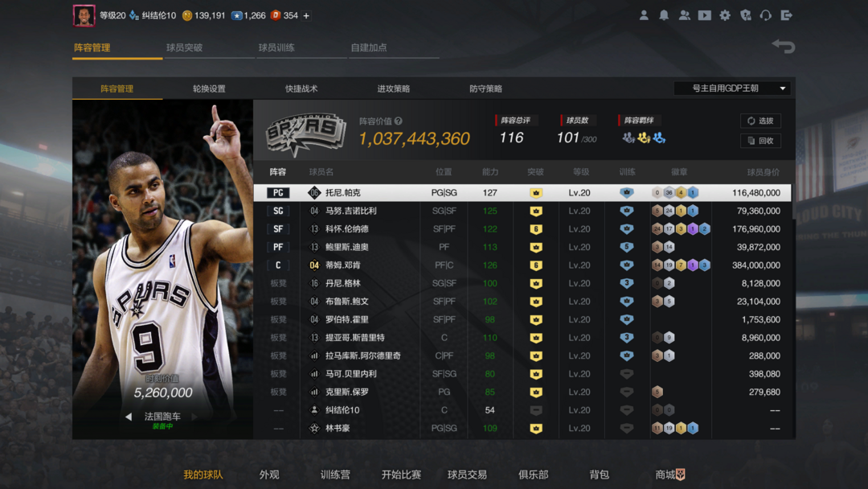Go to 我的球队 in bottom menu
Viewport: 868px width, 489px height.
[203, 475]
